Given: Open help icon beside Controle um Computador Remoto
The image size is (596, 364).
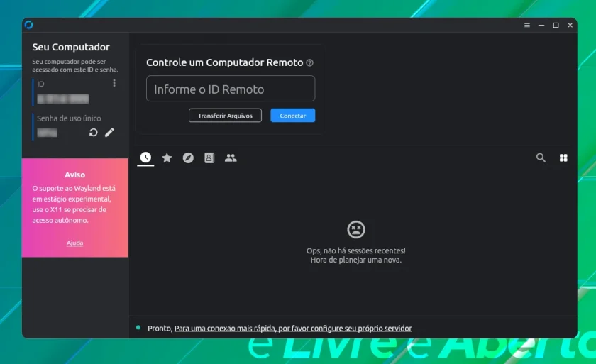Looking at the screenshot, I should point(310,62).
